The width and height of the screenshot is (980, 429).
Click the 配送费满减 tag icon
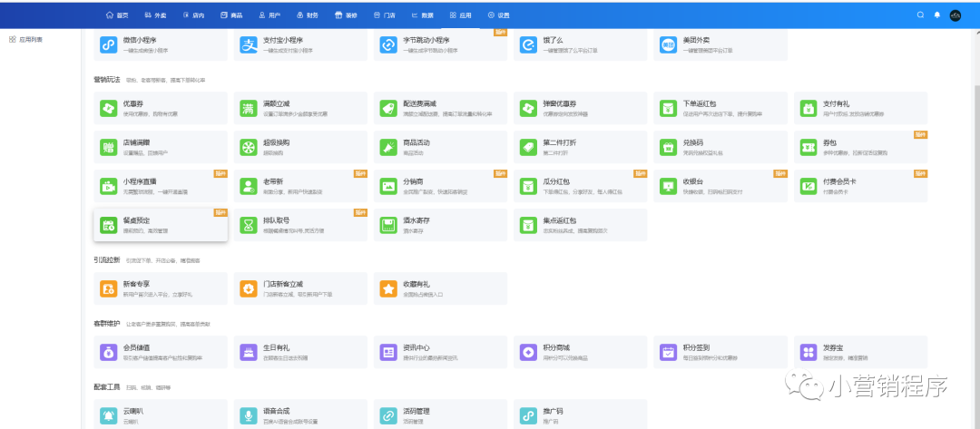388,108
